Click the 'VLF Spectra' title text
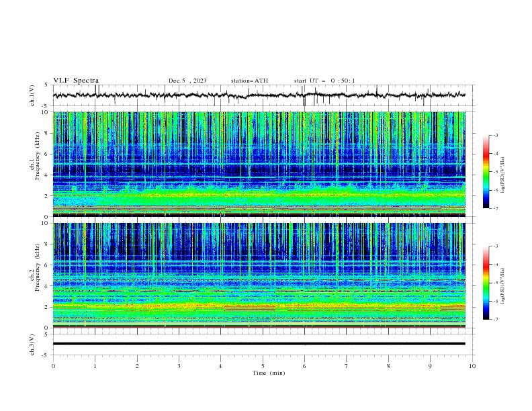Image resolution: width=532 pixels, height=411 pixels. pos(76,81)
